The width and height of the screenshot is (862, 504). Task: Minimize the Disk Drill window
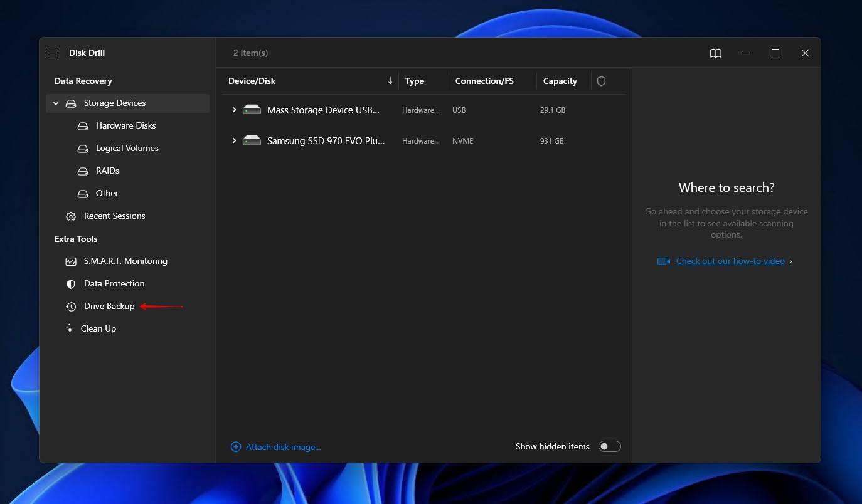pyautogui.click(x=745, y=53)
